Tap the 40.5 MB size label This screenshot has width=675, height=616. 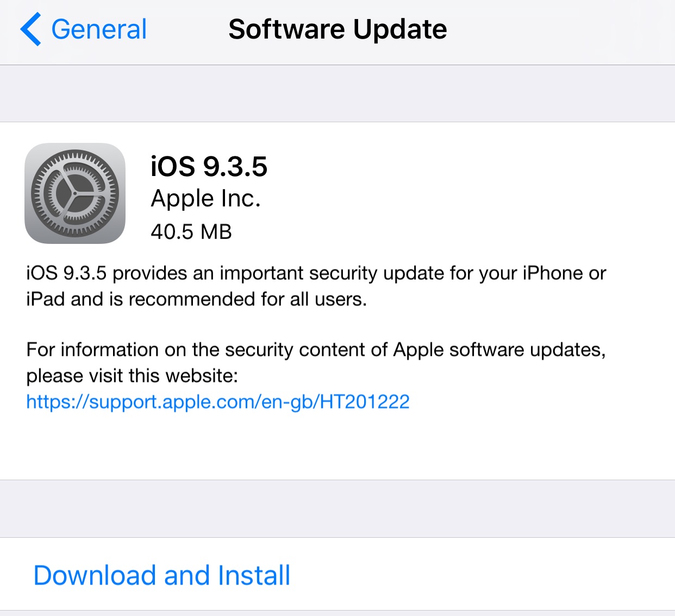click(191, 232)
